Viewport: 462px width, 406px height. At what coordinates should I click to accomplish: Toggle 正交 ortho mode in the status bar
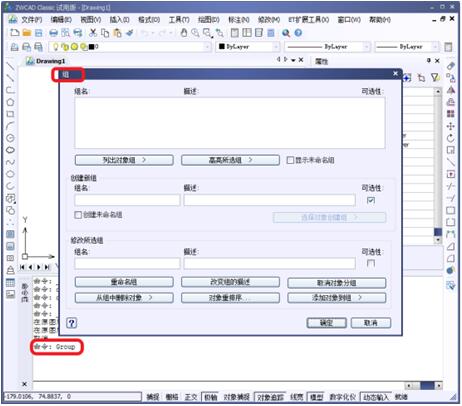(x=191, y=397)
